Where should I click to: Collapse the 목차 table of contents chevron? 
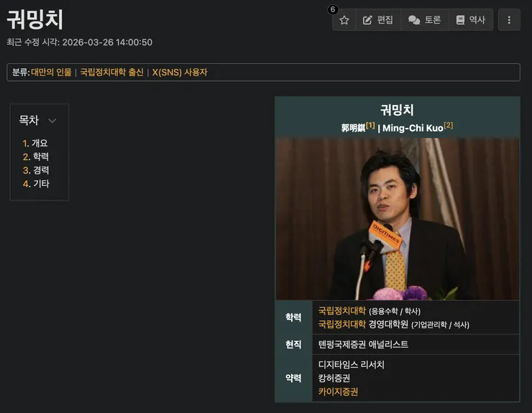point(52,121)
